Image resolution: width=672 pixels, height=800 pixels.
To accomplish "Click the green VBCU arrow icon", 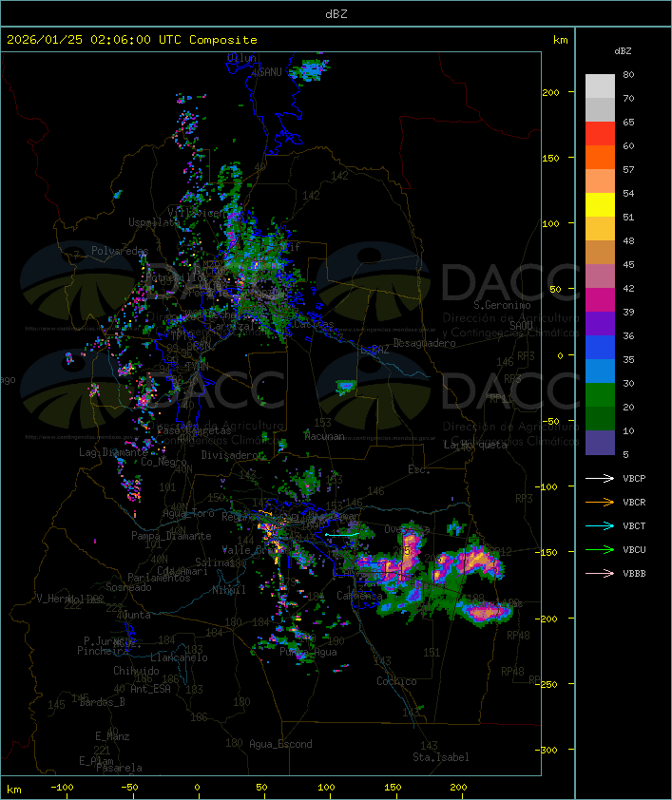I will coord(600,549).
